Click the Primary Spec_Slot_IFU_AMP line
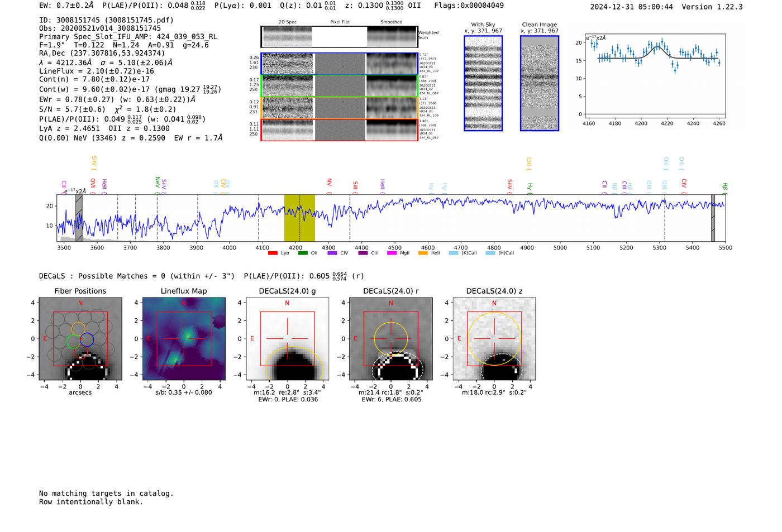This screenshot has height=532, width=782. point(128,37)
